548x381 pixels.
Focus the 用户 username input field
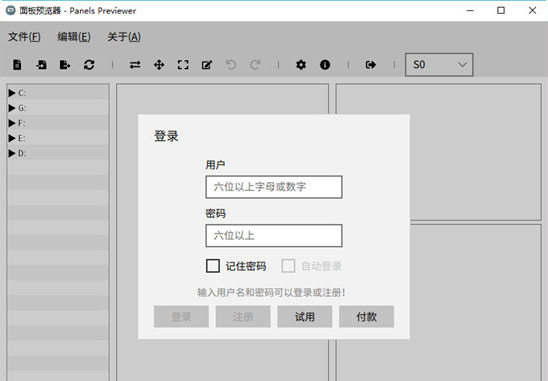click(274, 187)
